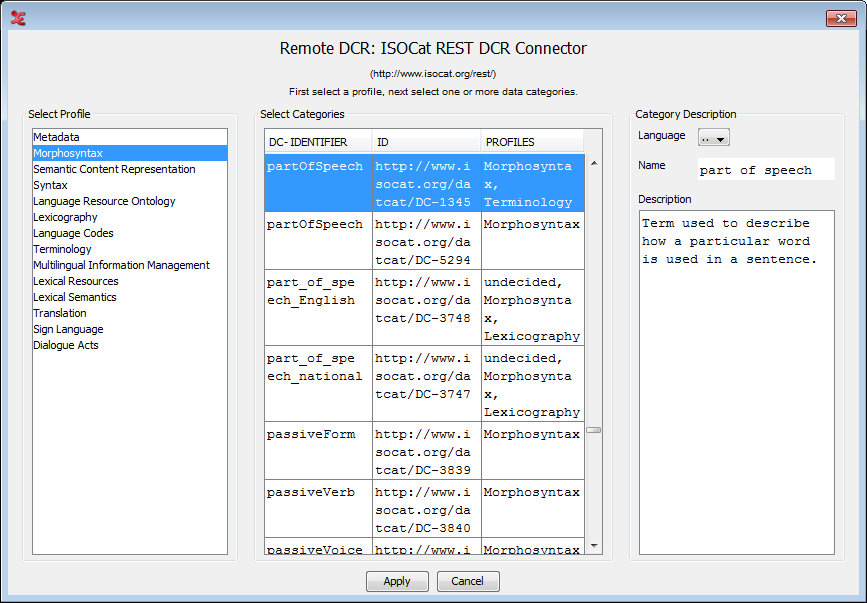This screenshot has width=867, height=603.
Task: Click profiles cell of part_of_speech_English row
Action: [x=532, y=308]
